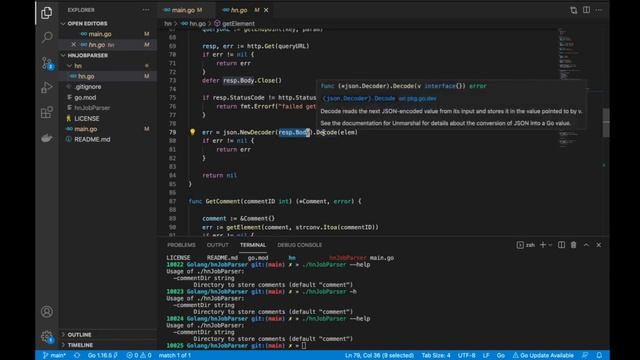Switch to the Debug Console tab
This screenshot has height=360, width=640.
[300, 245]
